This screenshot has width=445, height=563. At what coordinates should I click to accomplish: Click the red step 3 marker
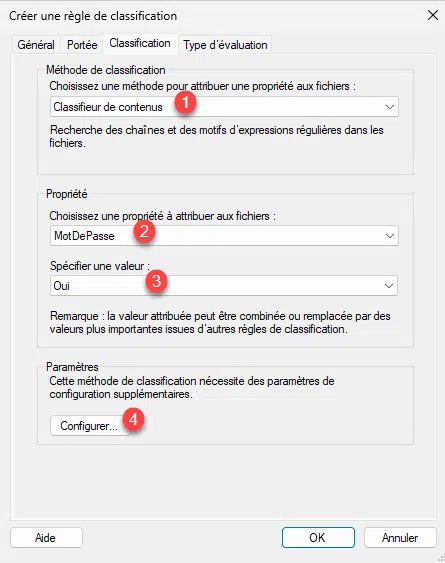(x=156, y=281)
